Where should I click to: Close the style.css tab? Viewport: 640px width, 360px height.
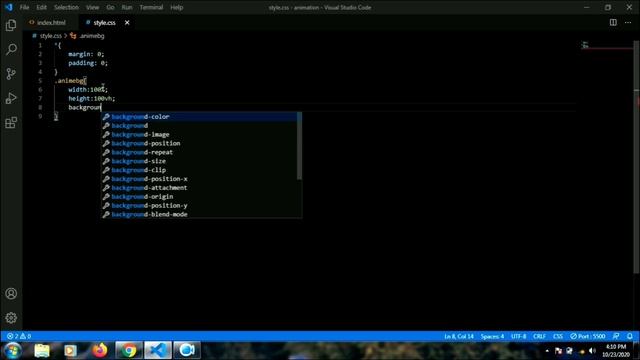(x=127, y=22)
